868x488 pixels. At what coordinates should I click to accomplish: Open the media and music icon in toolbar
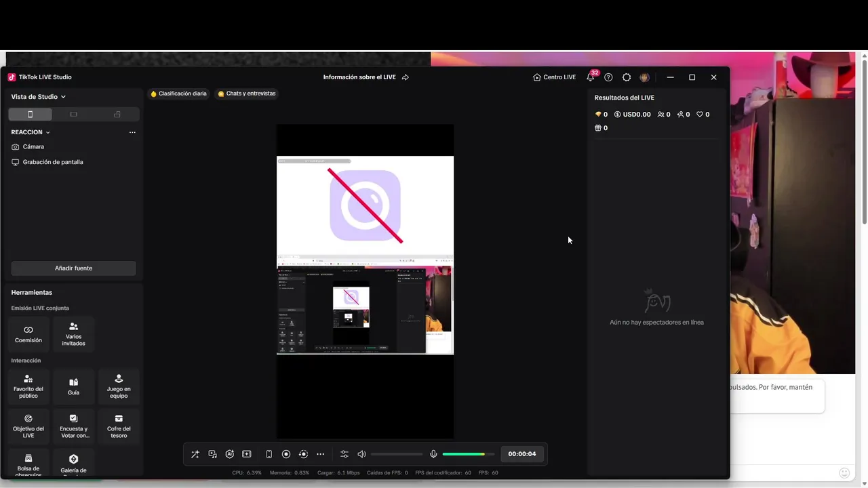[212, 454]
